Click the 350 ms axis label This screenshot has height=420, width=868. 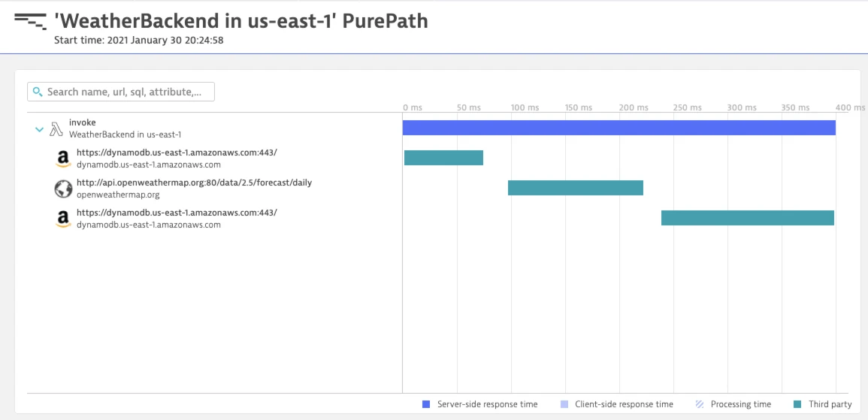click(796, 107)
